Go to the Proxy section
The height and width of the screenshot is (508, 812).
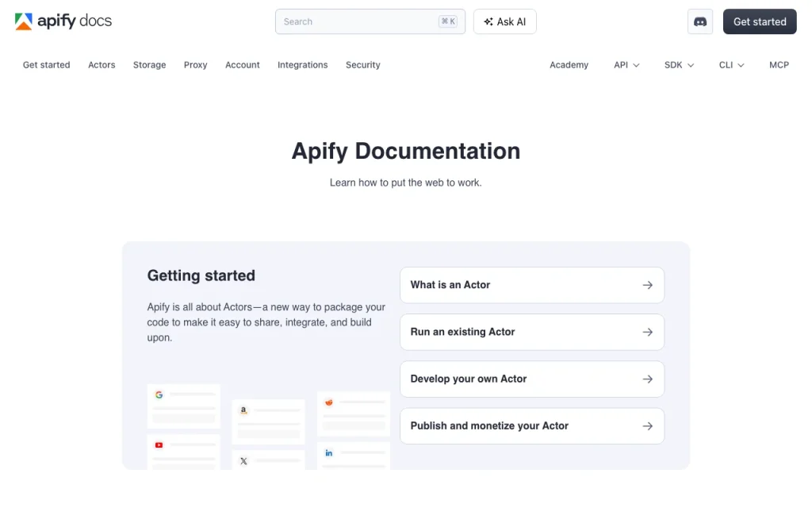tap(195, 65)
